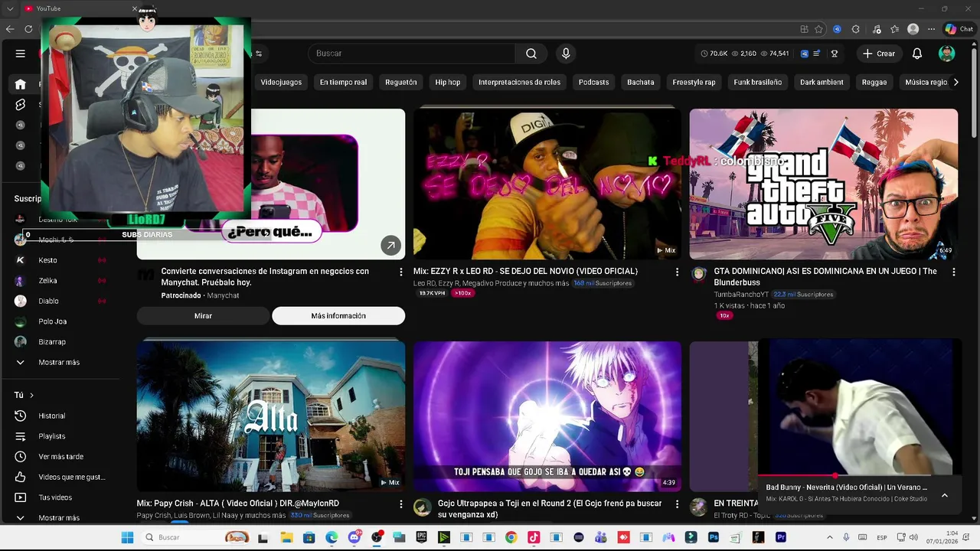The height and width of the screenshot is (551, 980).
Task: Click the Crear button
Action: click(x=878, y=54)
